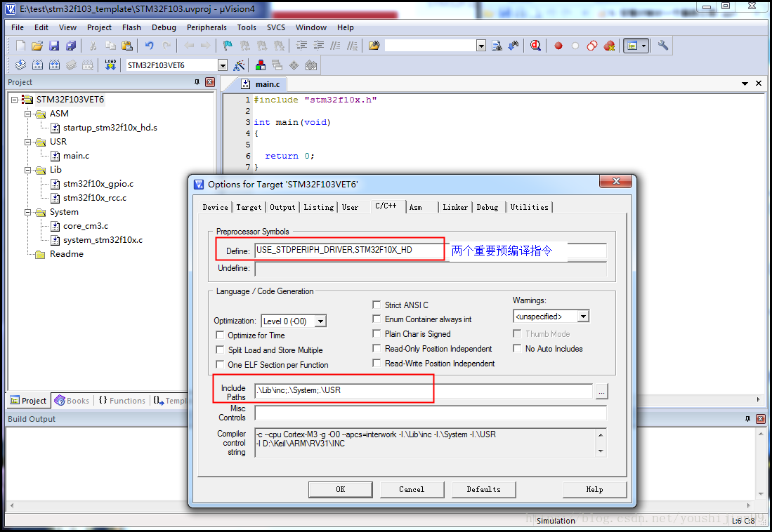Click the Save file toolbar icon

tap(54, 46)
